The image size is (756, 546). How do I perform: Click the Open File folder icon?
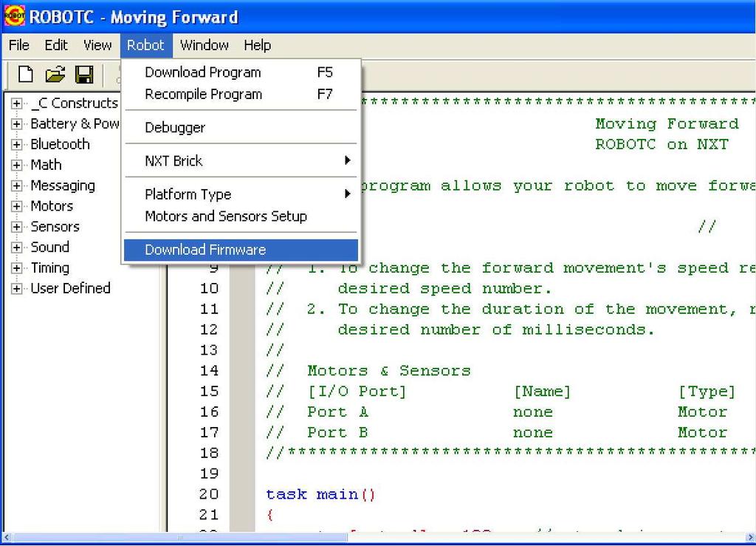55,75
